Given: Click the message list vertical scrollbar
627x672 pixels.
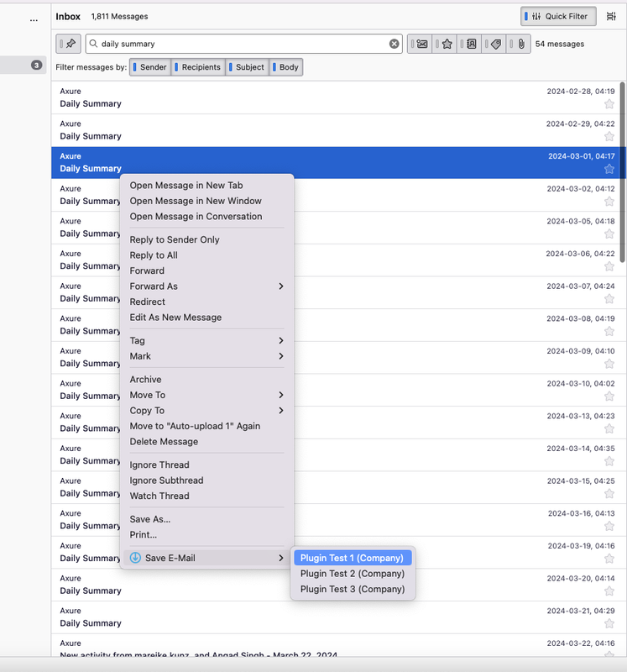Looking at the screenshot, I should 622,171.
